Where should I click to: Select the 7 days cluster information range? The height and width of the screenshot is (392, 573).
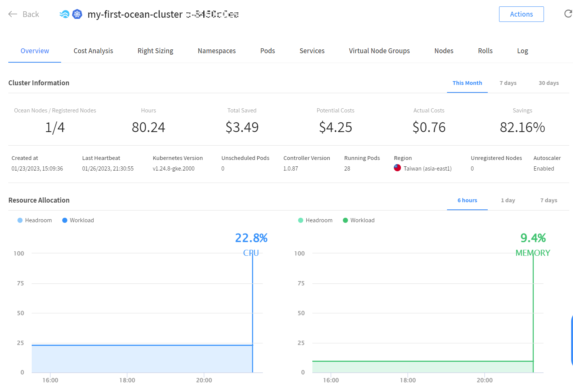coord(508,83)
